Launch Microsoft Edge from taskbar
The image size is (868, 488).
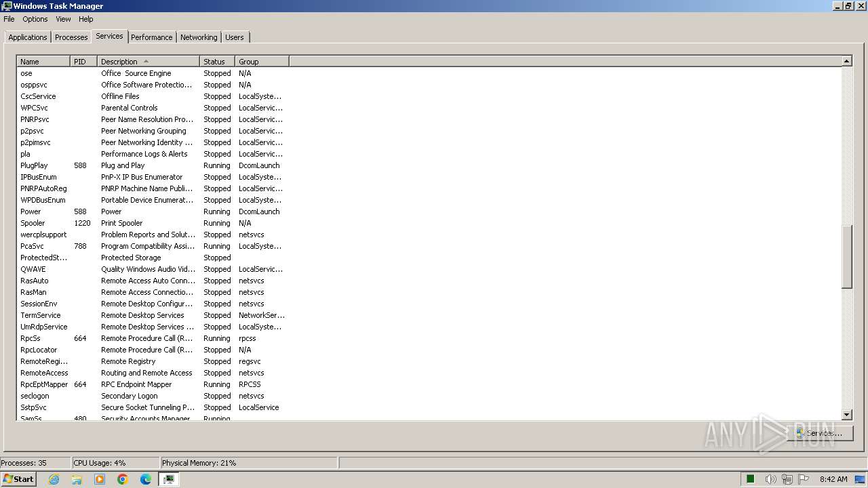[146, 479]
